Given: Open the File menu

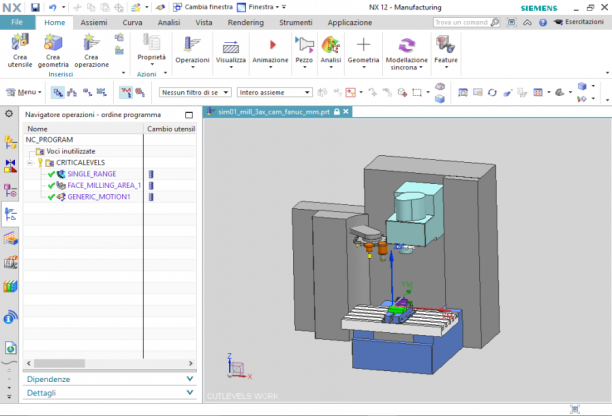Looking at the screenshot, I should (17, 22).
